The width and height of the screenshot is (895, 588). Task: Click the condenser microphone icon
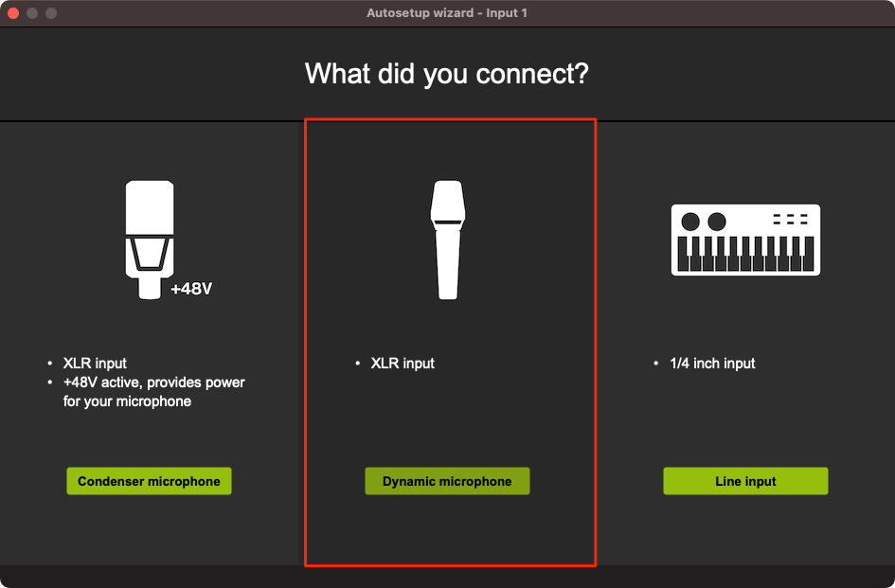[150, 240]
